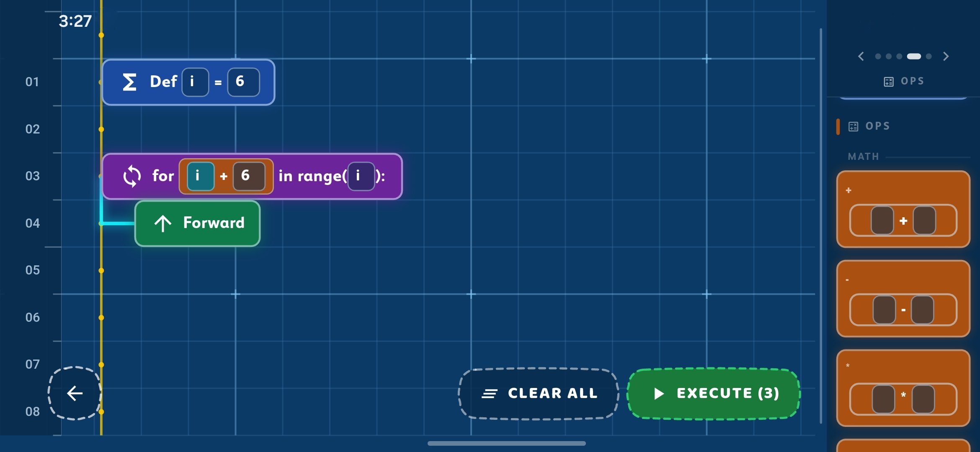The height and width of the screenshot is (452, 980).
Task: Click the palette vertical scrollbar
Action: (821, 226)
